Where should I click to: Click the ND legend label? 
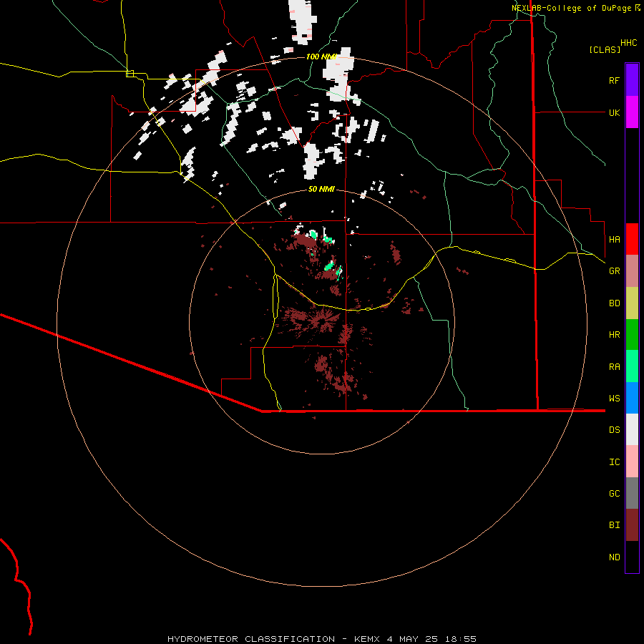point(614,557)
